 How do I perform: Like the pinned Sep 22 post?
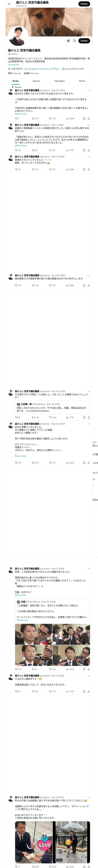coord(50,119)
